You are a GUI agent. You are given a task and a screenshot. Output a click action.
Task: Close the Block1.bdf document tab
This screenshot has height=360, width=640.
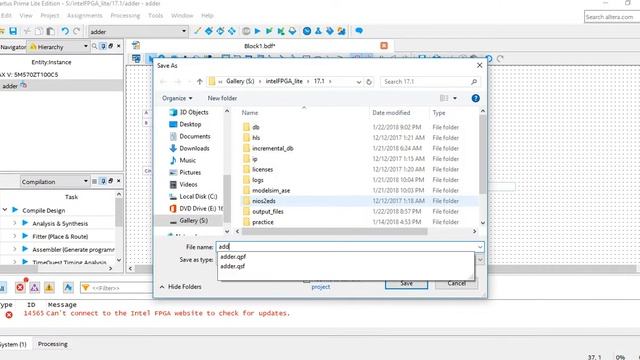(x=384, y=46)
